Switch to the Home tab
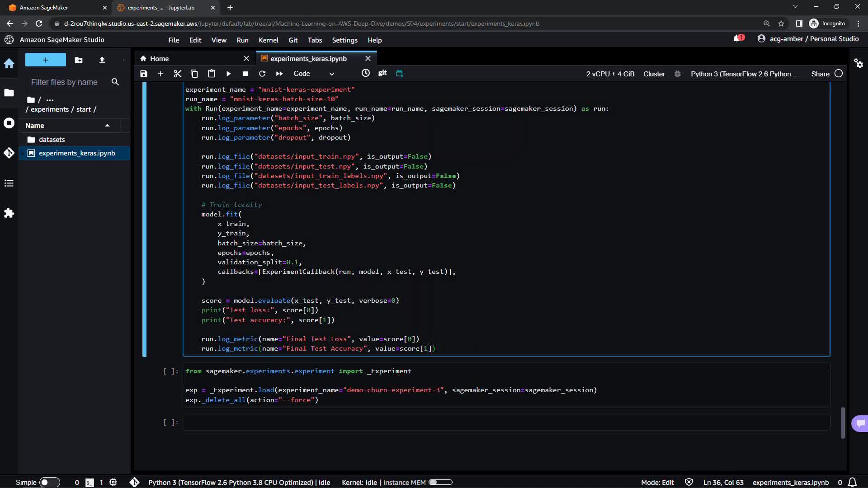 coord(159,59)
